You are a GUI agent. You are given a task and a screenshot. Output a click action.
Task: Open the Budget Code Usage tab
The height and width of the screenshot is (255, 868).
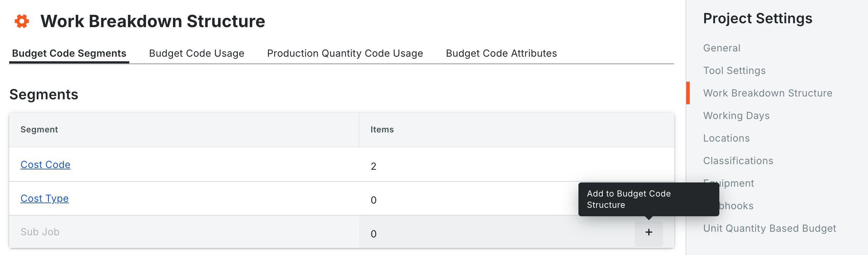pos(197,53)
